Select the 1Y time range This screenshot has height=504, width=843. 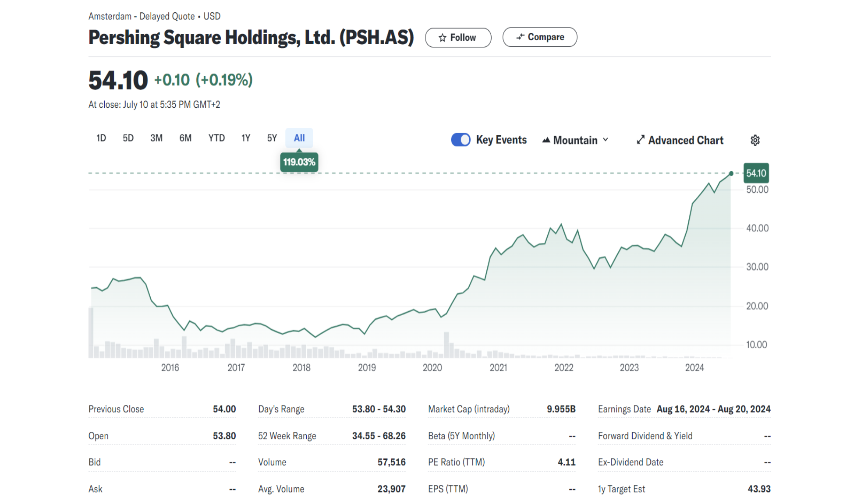coord(245,138)
